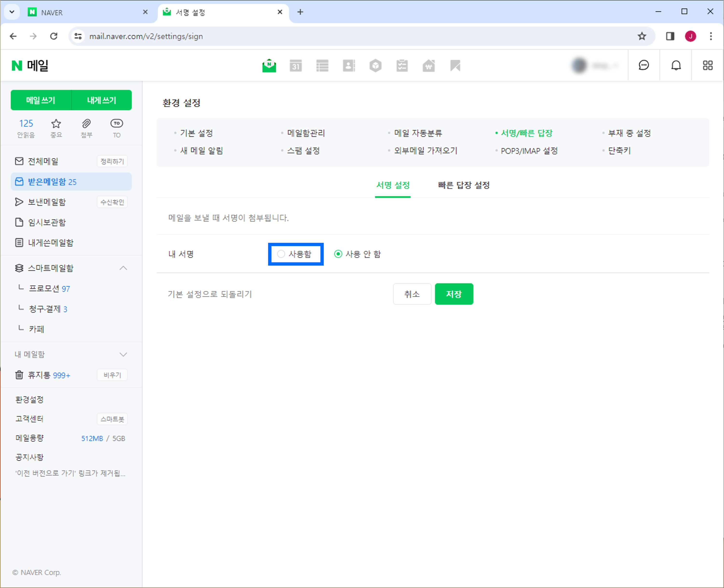Select the 사용함 signature radio button
Screen dimensions: 724x588
coord(281,254)
